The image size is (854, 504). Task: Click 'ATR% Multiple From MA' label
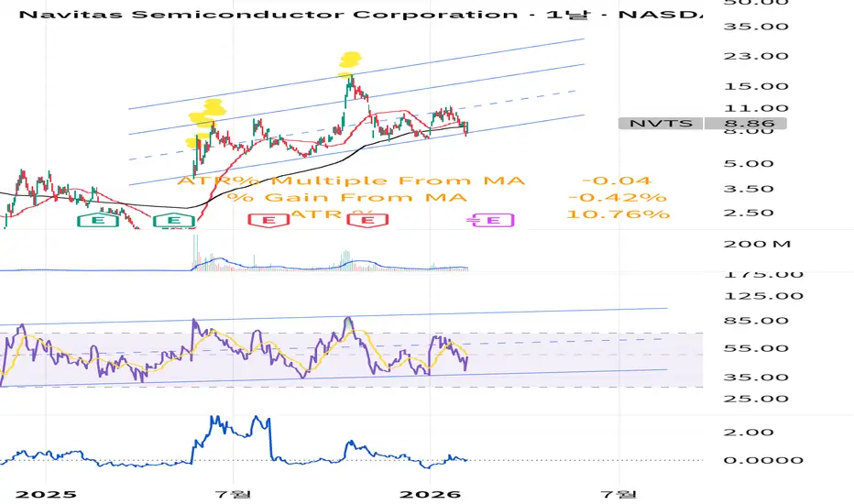click(x=351, y=181)
